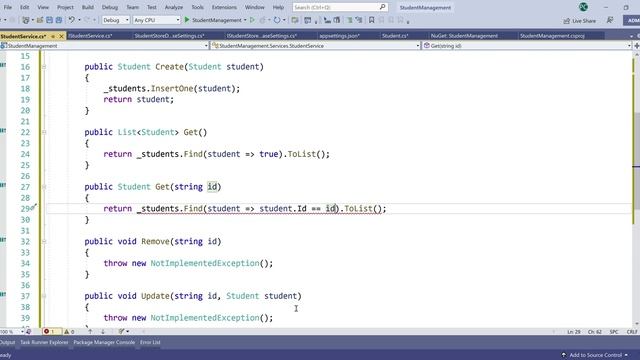
Task: Go to previous issue up arrow
Action: pos(90,331)
